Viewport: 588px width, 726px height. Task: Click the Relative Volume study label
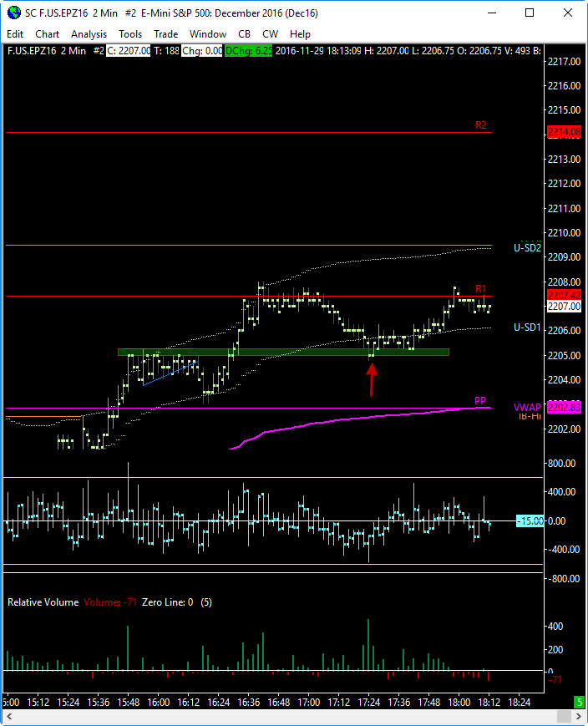[x=43, y=602]
